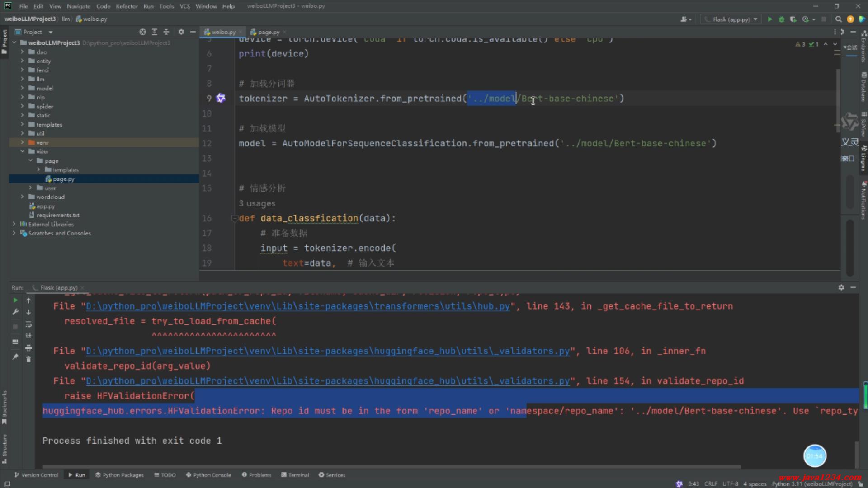Viewport: 868px width, 488px height.
Task: Open the Refactor menu
Action: click(x=127, y=6)
